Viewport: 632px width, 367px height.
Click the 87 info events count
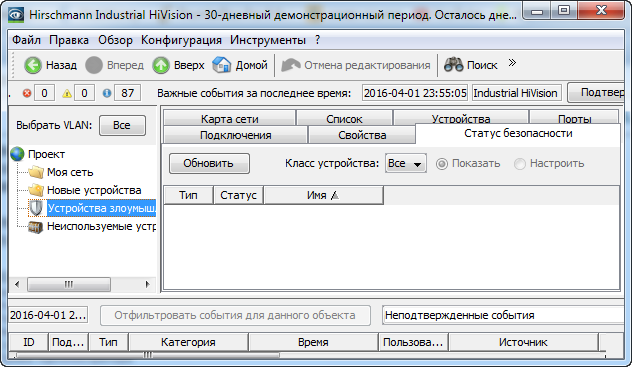(x=127, y=93)
